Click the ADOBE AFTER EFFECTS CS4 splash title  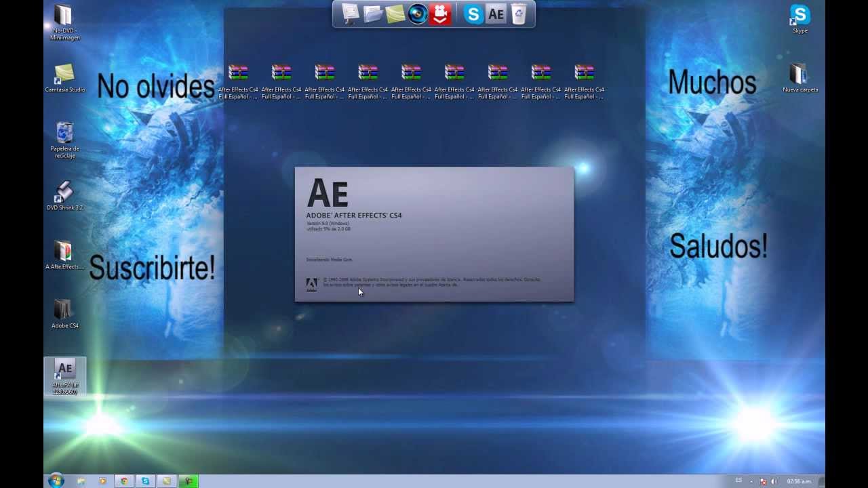[354, 216]
